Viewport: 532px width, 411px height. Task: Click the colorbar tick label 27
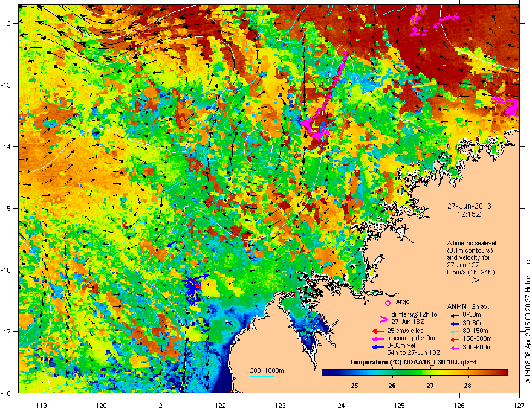(430, 386)
